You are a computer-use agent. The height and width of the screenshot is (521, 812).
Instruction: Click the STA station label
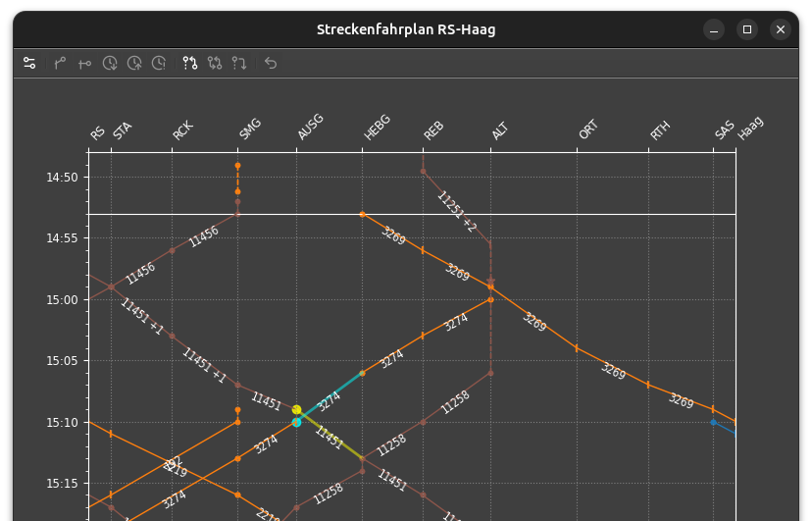click(x=123, y=131)
